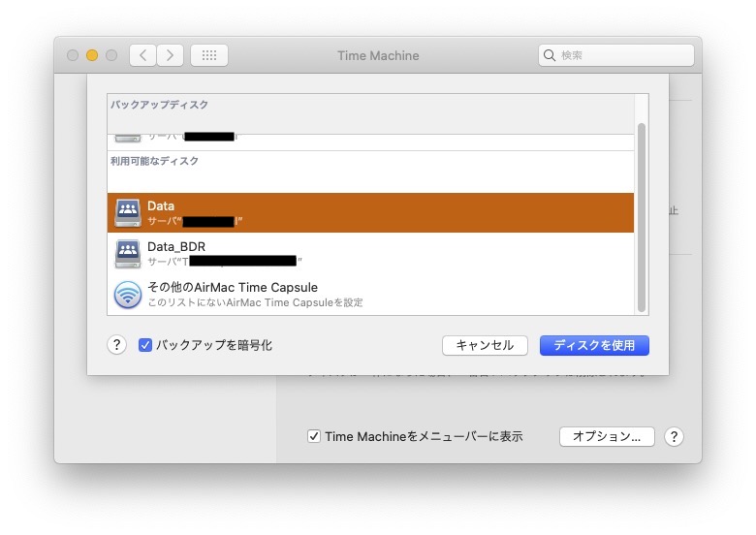Open sheet help question mark button
The width and height of the screenshot is (756, 535).
pos(116,345)
